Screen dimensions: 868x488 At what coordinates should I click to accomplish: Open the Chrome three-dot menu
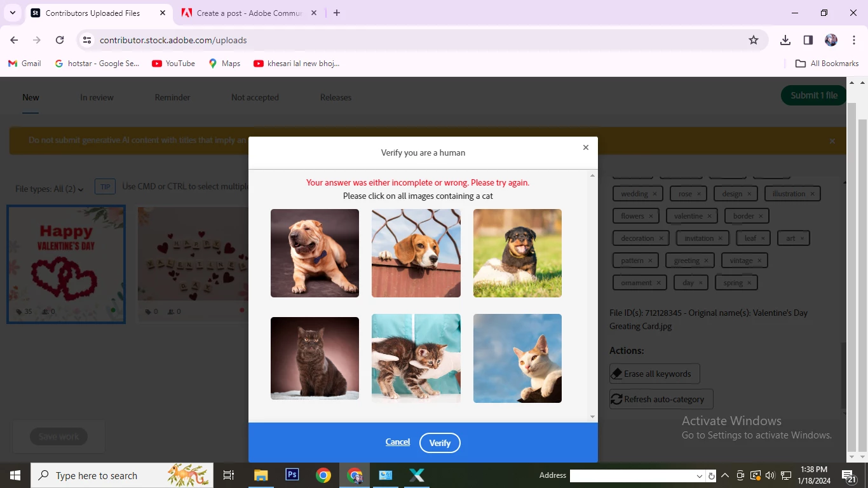click(854, 40)
